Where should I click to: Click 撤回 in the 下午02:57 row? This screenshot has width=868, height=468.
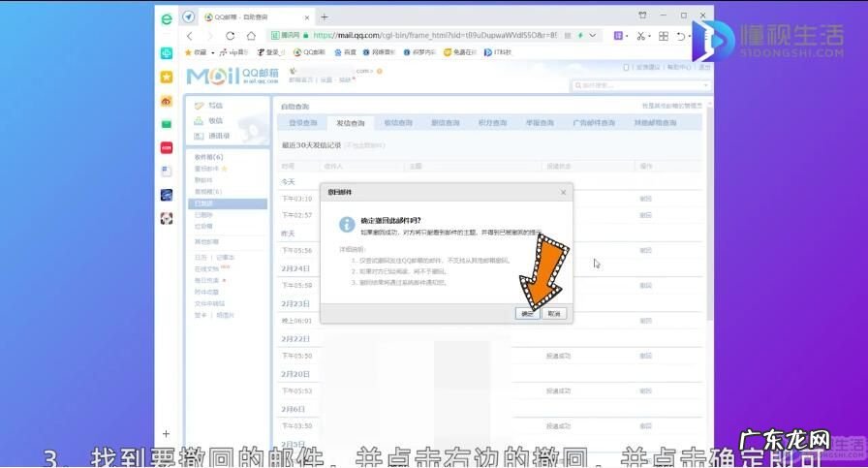pyautogui.click(x=645, y=215)
